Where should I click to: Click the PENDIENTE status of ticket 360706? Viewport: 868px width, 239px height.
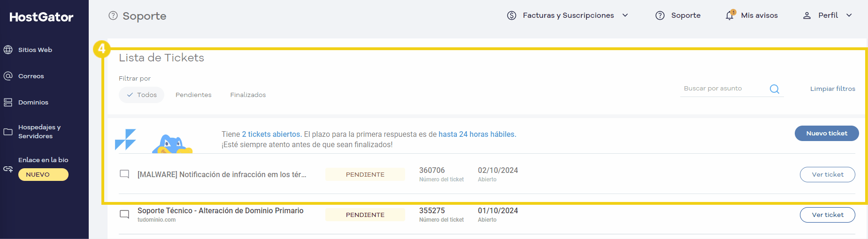point(365,174)
